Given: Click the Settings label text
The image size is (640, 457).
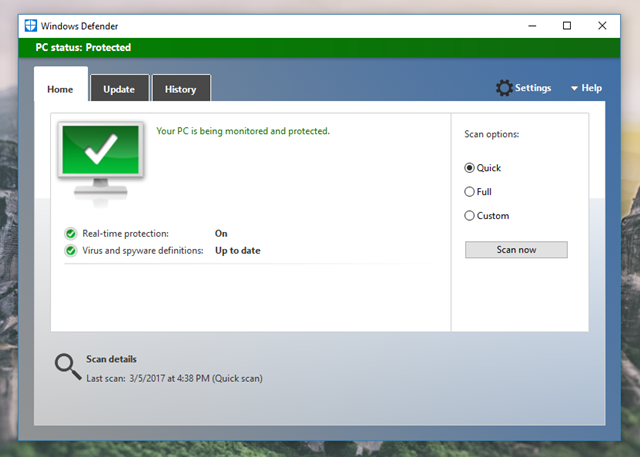Looking at the screenshot, I should click(x=533, y=88).
